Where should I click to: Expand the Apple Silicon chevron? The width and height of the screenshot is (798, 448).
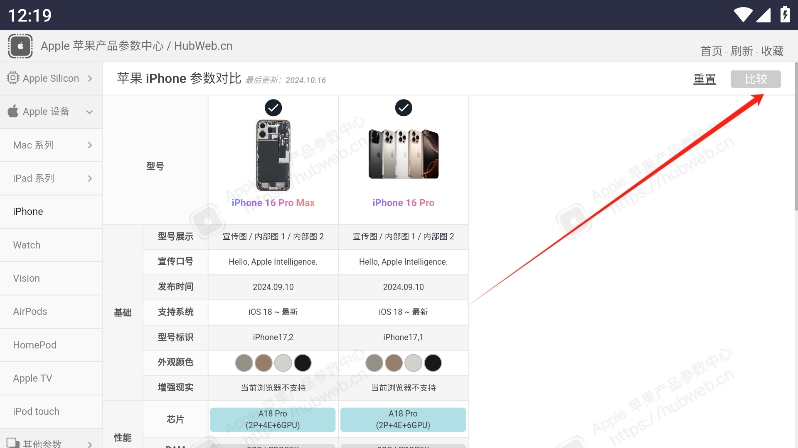click(x=90, y=78)
